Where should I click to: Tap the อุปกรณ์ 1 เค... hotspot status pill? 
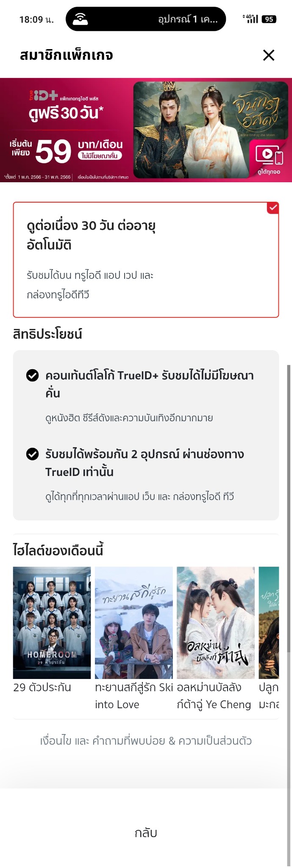click(146, 19)
